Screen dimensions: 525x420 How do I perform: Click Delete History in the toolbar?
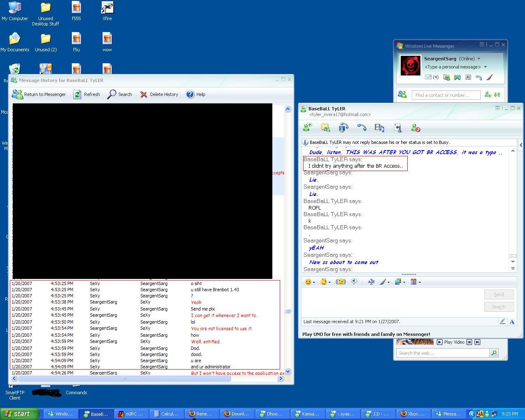159,94
